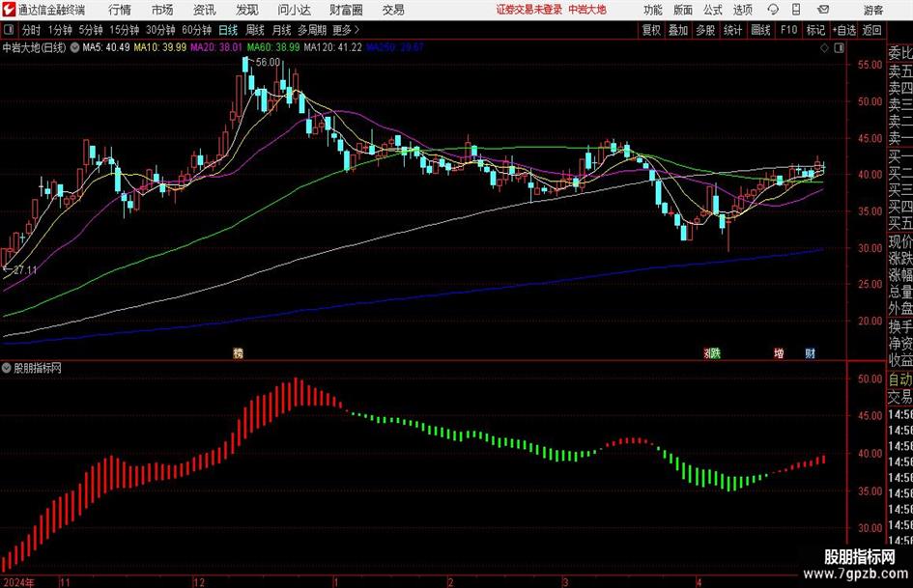This screenshot has height=588, width=913.
Task: Open the 画线 drawing tools
Action: (761, 30)
